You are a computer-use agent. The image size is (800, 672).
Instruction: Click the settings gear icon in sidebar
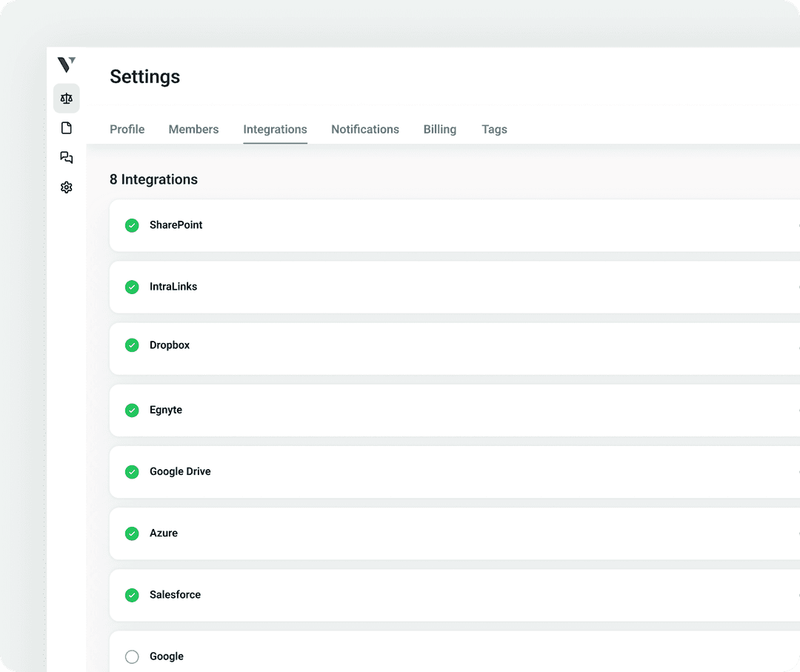click(x=66, y=187)
